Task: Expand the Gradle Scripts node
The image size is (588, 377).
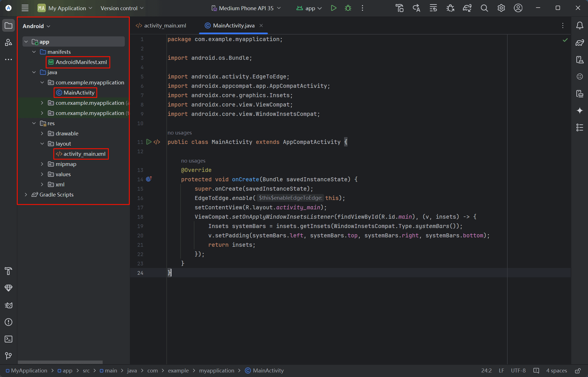Action: 26,195
